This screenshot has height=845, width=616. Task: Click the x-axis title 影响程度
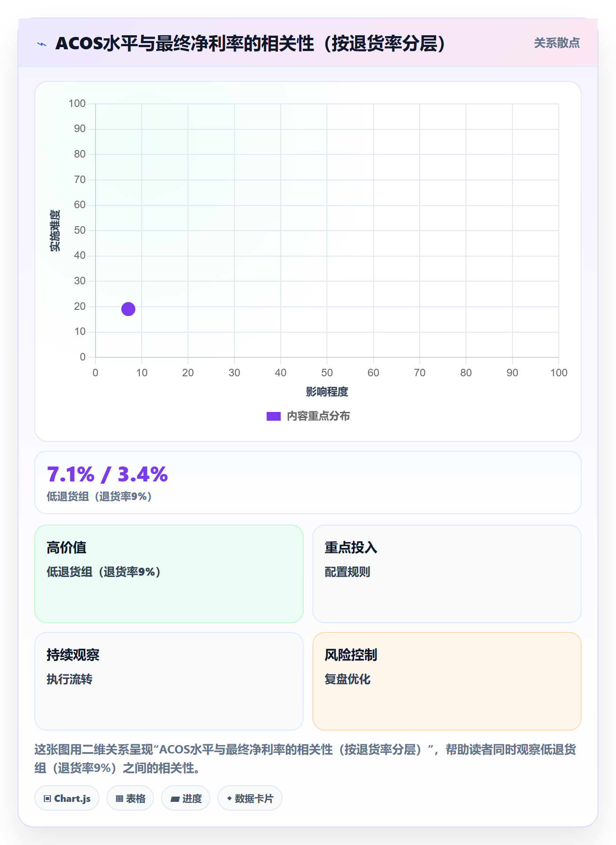pos(327,392)
